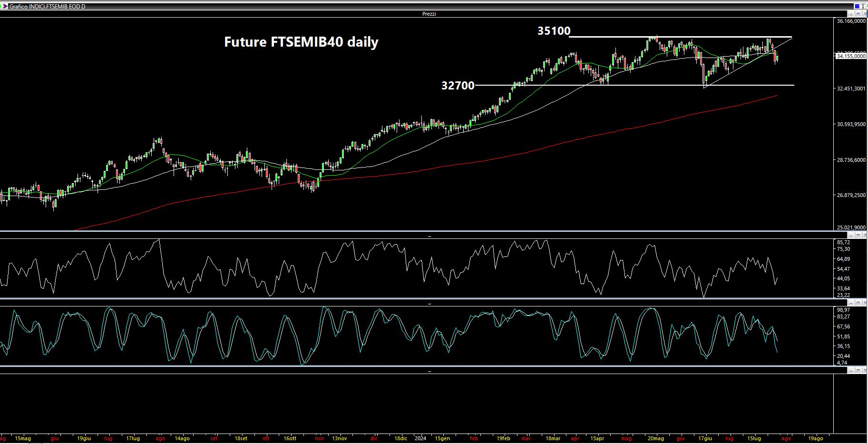Select the 35100 resistance label
Screen dimensions: 868x444
click(554, 31)
